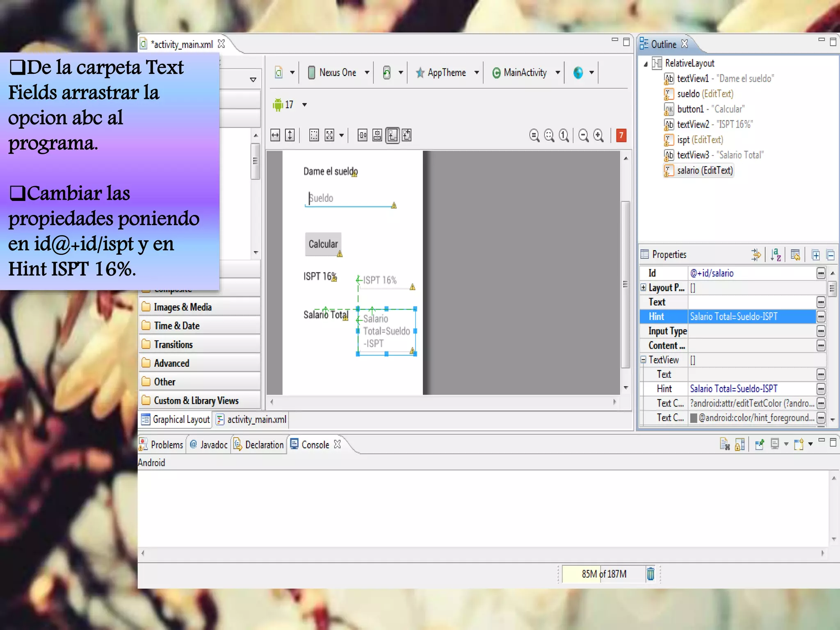Reset canvas zoom to 100%

click(564, 135)
